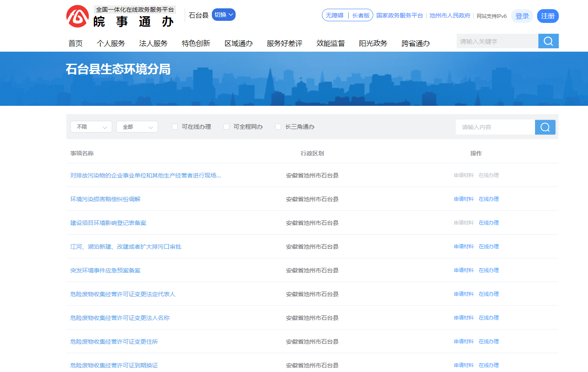
Task: Click the filter bar search magnifier button
Action: click(x=545, y=127)
